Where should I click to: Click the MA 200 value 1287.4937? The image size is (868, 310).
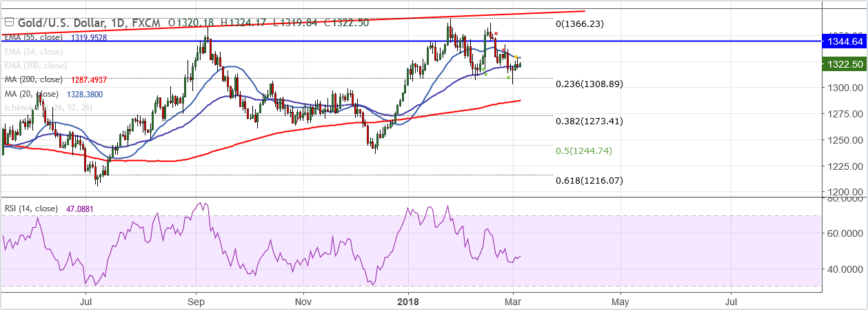[x=89, y=79]
